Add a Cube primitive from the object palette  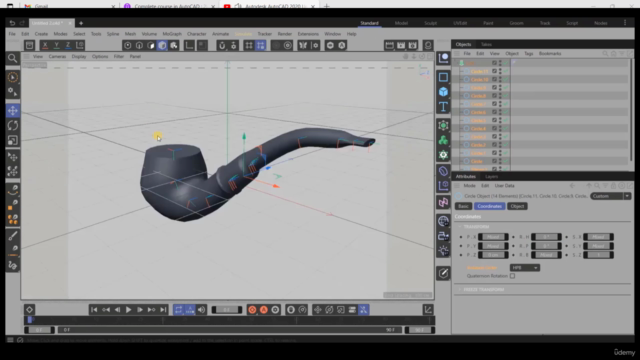click(x=443, y=91)
